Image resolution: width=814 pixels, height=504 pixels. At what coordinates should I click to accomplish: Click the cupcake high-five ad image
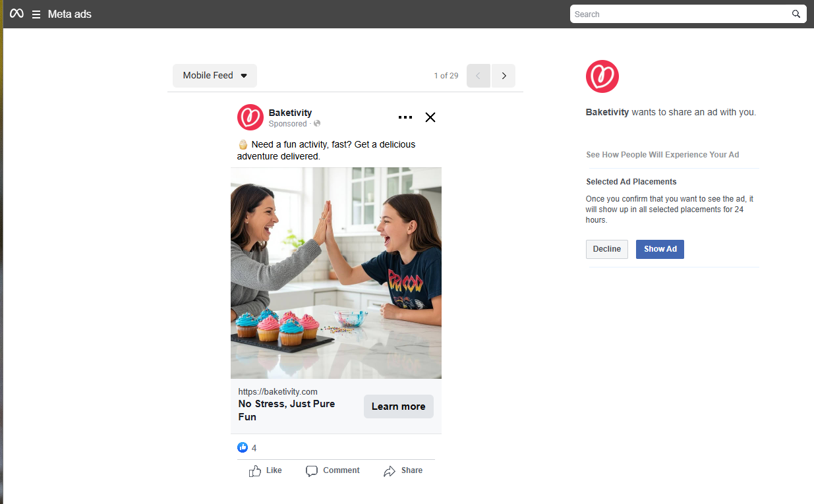(336, 273)
